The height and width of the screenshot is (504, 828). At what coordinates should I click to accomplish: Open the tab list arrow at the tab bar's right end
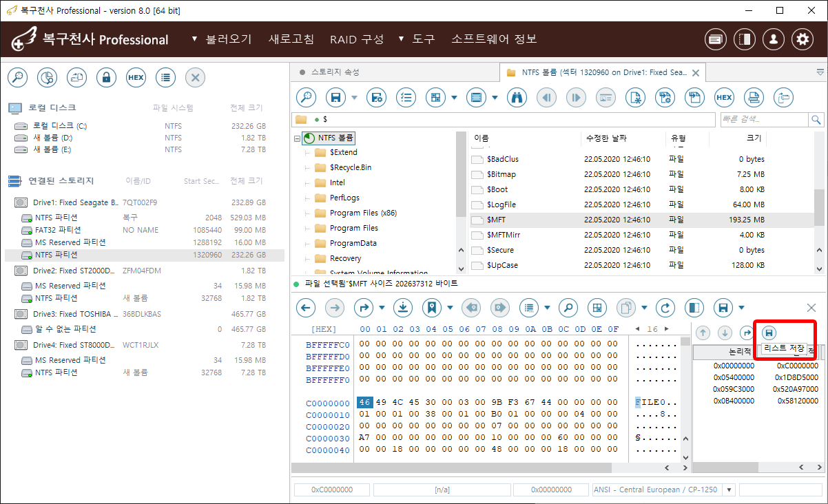pos(820,72)
